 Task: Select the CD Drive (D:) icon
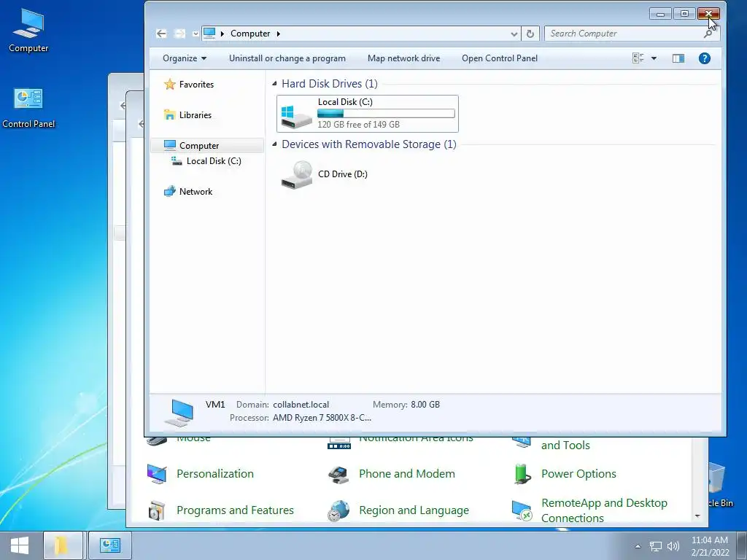coord(296,174)
